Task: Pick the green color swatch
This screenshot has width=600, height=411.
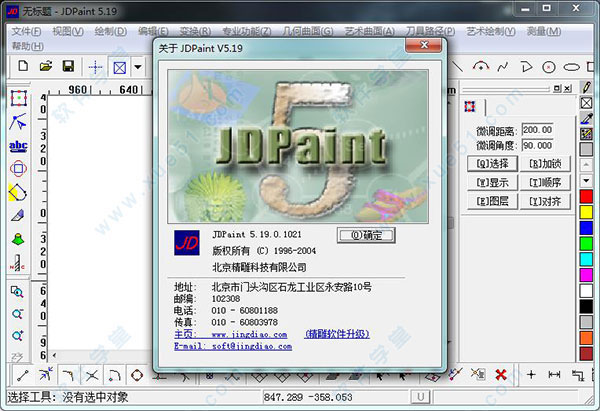Action: (586, 243)
